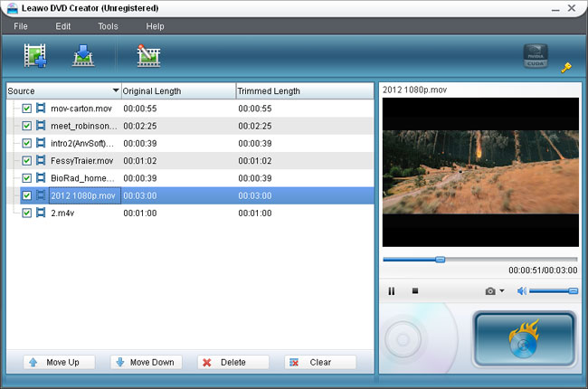Viewport: 588px width, 389px height.
Task: Click trimmed length 00:01:02 cell
Action: (255, 160)
